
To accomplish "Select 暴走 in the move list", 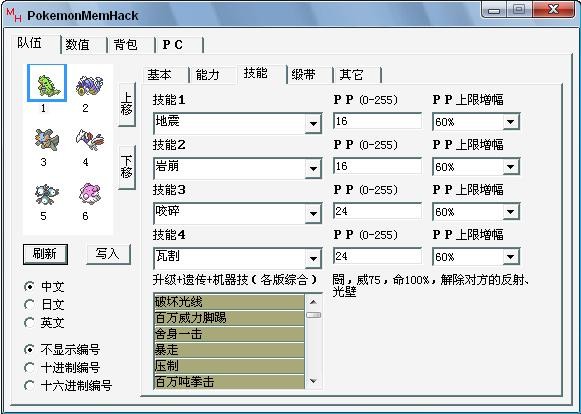I will 229,350.
